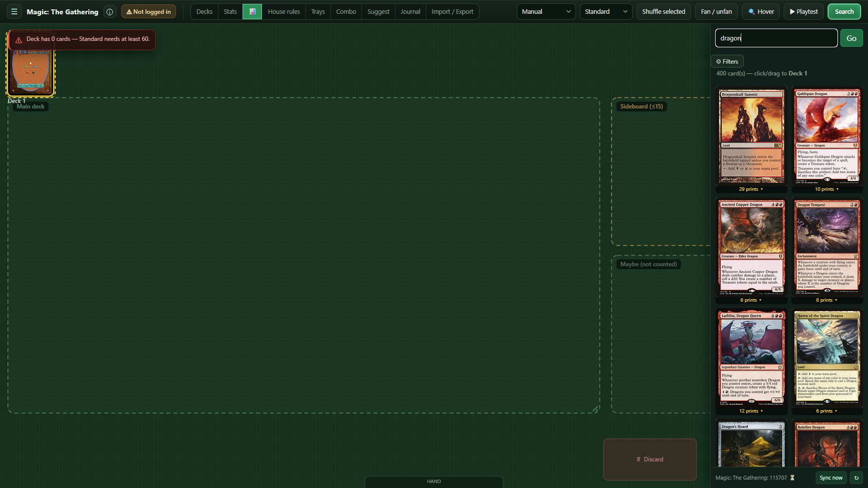
Task: Click the 400 card(s) results text
Action: tap(761, 73)
